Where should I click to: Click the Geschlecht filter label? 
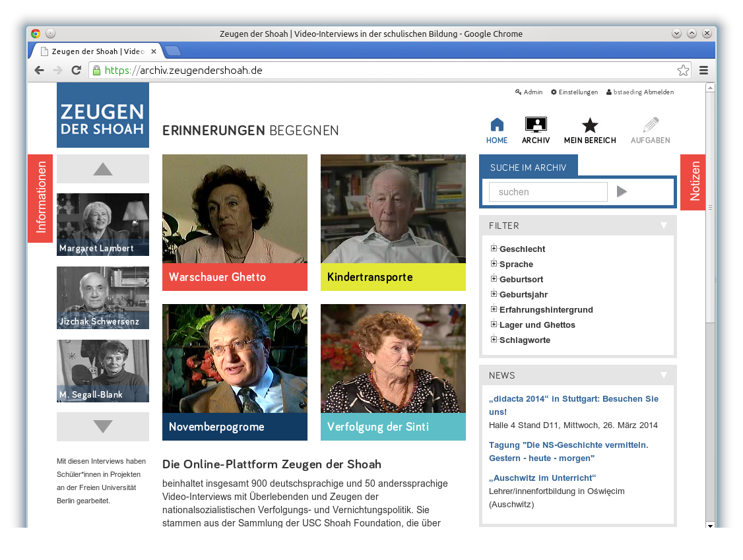click(522, 249)
